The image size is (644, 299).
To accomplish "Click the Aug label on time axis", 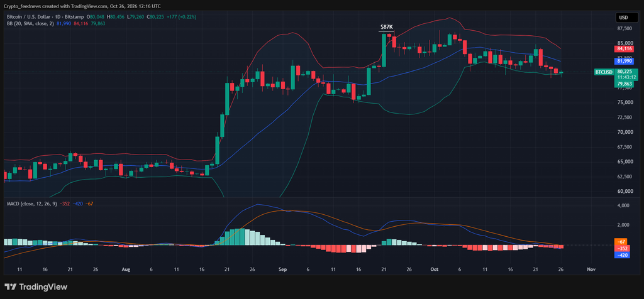I will tap(126, 269).
